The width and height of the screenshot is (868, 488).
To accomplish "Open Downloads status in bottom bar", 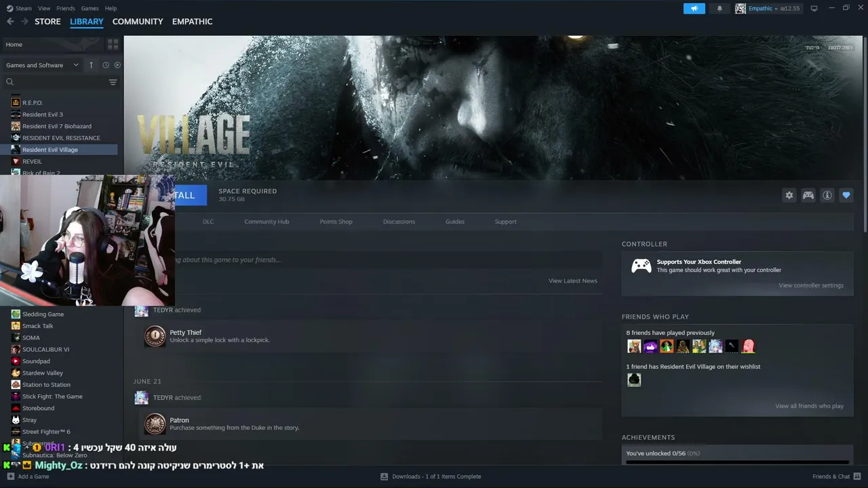I will point(431,476).
